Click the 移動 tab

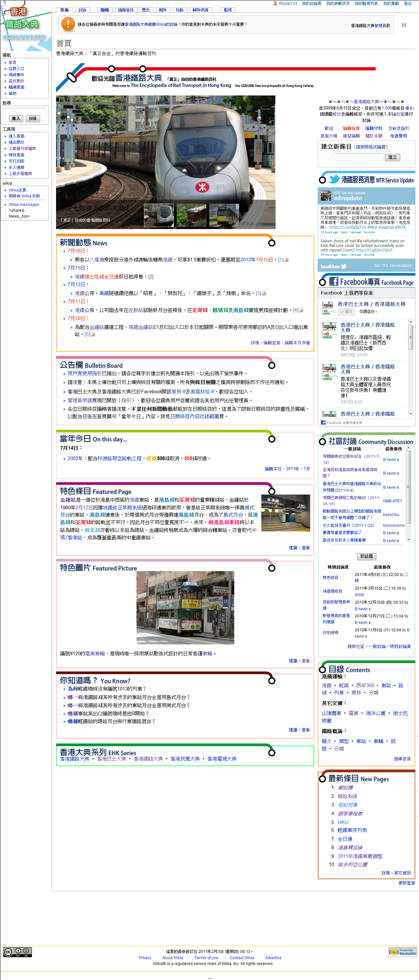180,10
